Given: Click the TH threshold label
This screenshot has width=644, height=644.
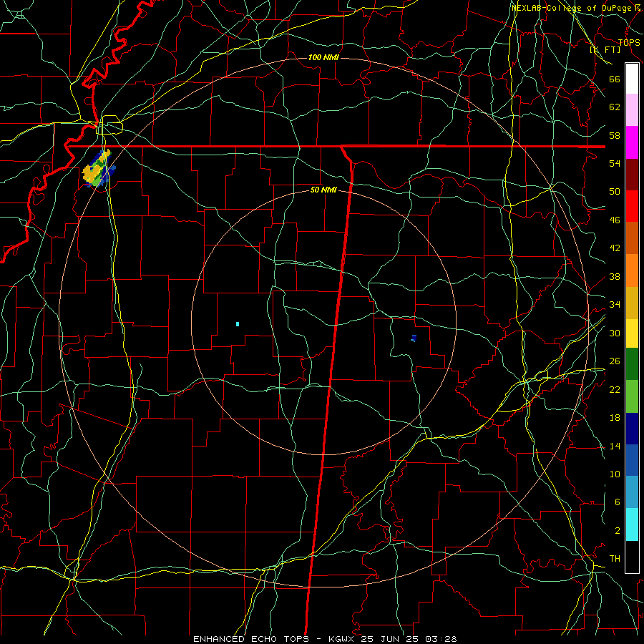Looking at the screenshot, I should point(615,559).
